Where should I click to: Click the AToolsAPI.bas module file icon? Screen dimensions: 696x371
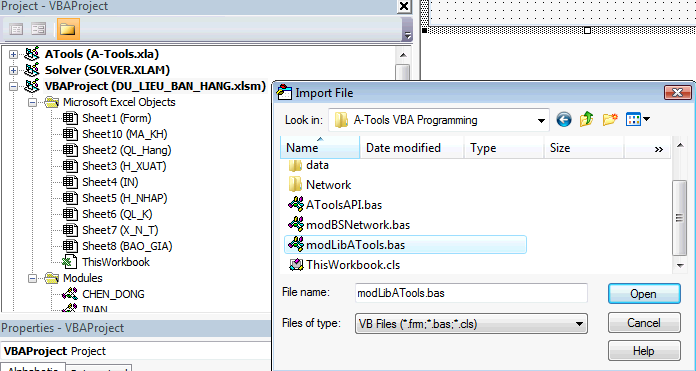click(x=296, y=204)
